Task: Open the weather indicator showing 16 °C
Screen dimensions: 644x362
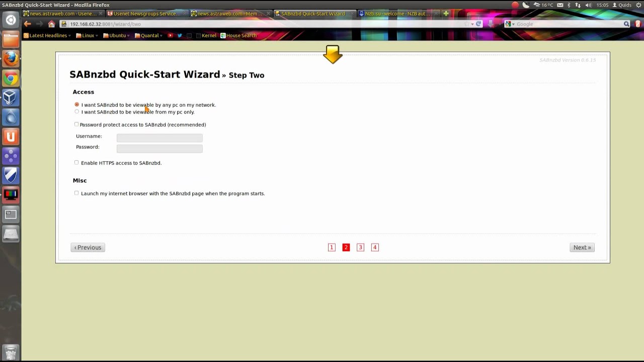Action: click(542, 5)
